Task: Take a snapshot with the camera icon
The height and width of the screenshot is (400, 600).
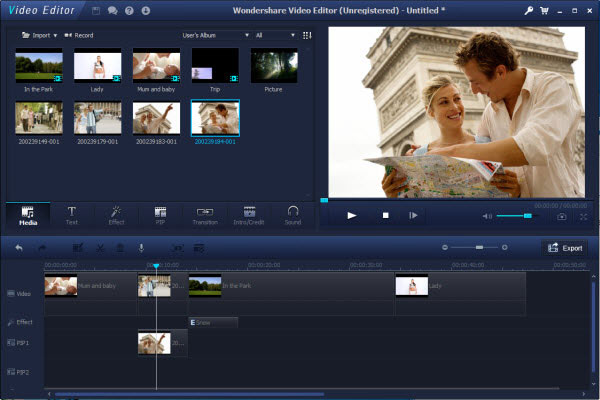Action: (561, 217)
